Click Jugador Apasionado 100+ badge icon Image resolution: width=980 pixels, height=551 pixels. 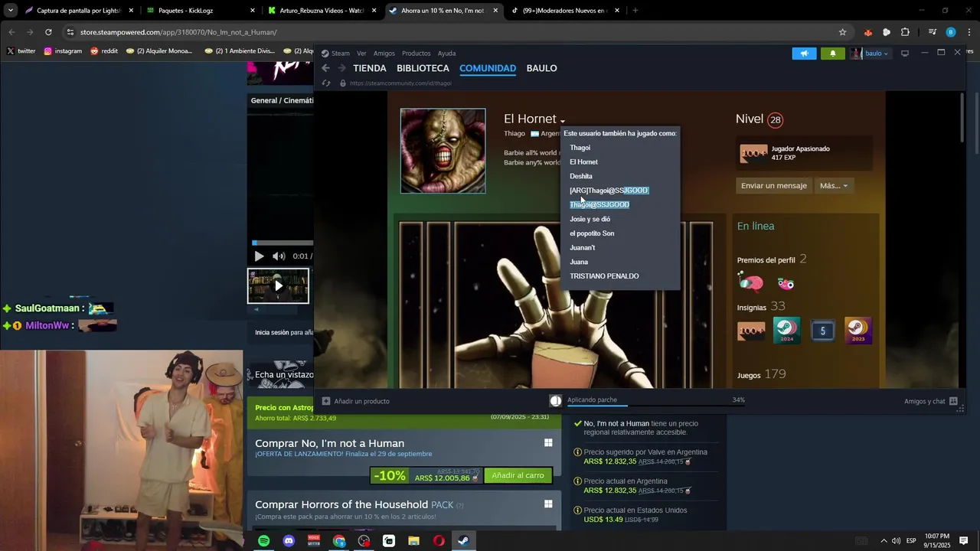(x=753, y=153)
